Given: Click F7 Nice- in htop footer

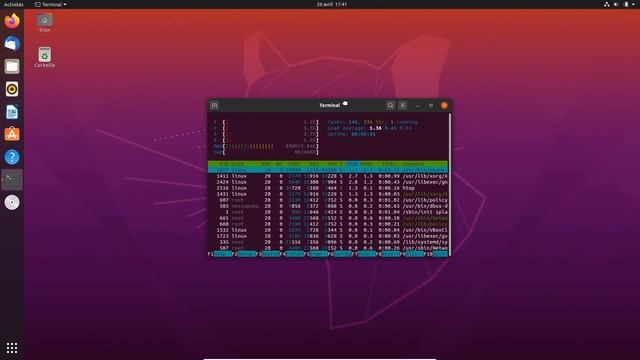Looking at the screenshot, I should tap(364, 254).
